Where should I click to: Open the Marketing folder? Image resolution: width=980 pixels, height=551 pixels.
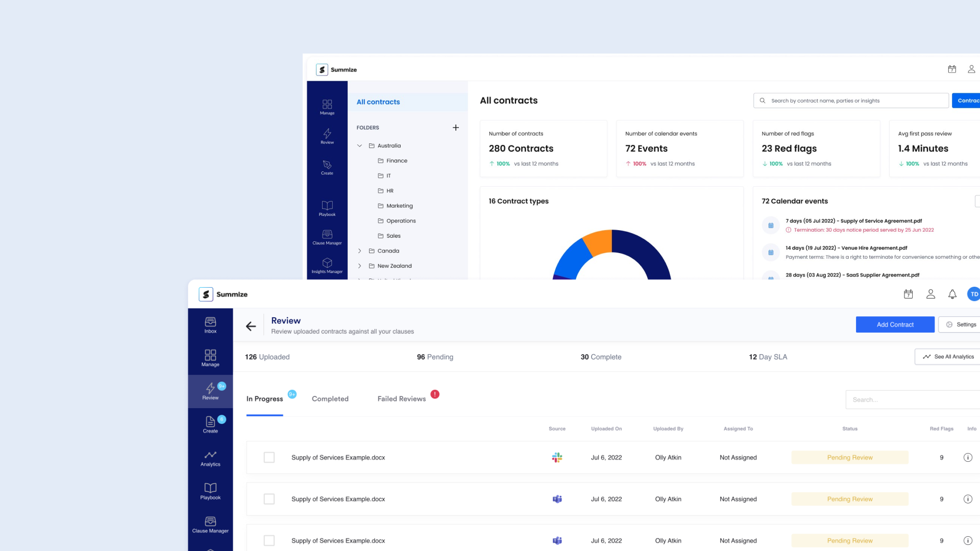point(395,206)
